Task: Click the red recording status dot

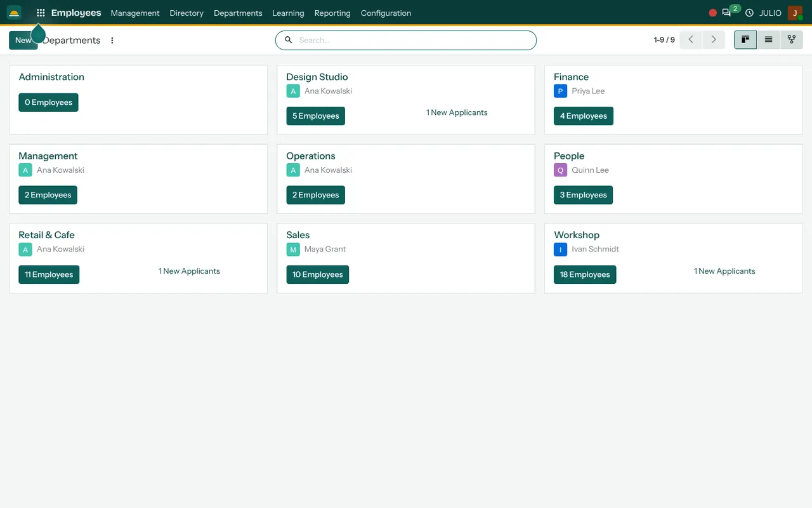Action: (712, 13)
